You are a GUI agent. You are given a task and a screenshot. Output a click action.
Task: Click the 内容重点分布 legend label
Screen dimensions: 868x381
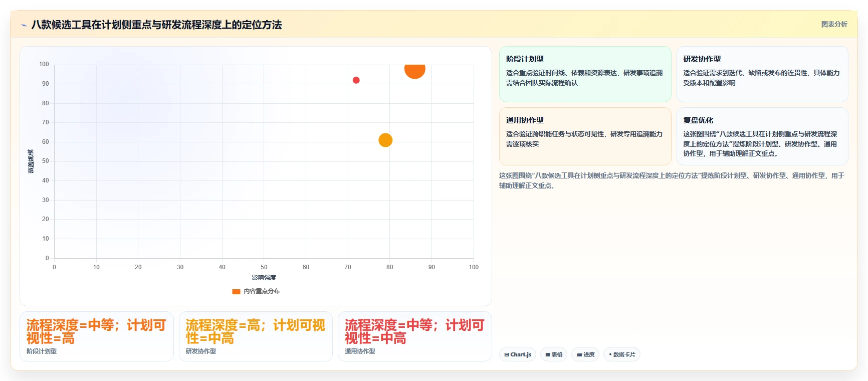[x=262, y=291]
